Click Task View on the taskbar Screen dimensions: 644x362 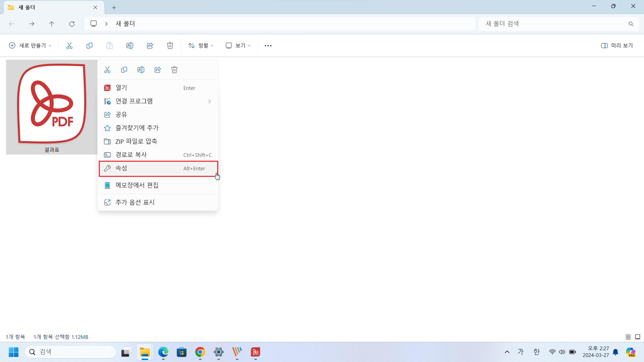pos(125,352)
